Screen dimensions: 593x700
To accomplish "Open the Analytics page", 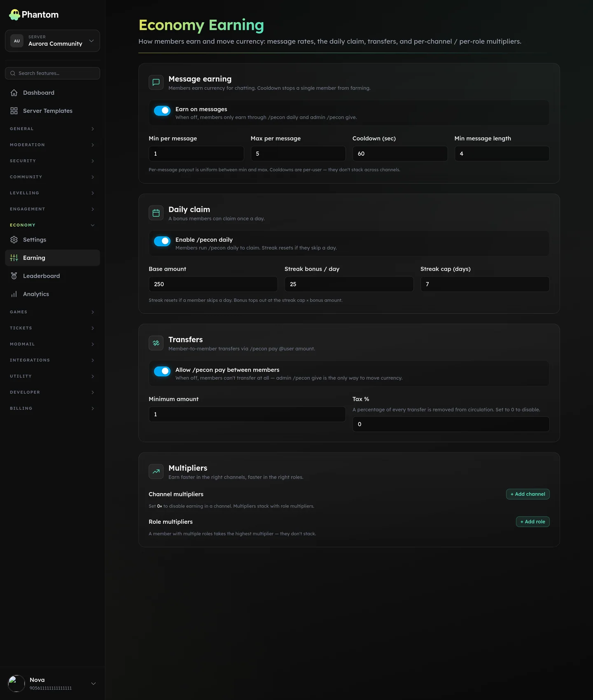I will [52, 294].
